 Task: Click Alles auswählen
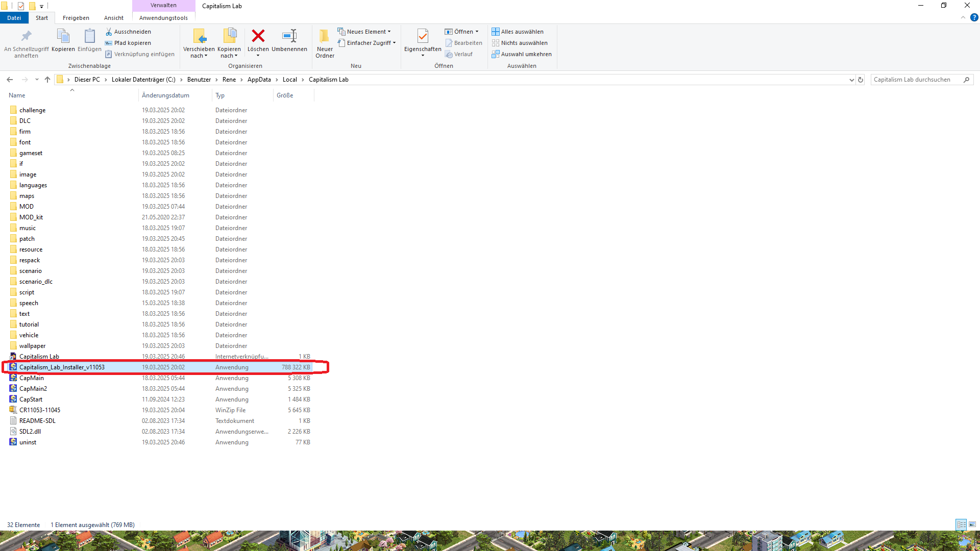pos(518,32)
